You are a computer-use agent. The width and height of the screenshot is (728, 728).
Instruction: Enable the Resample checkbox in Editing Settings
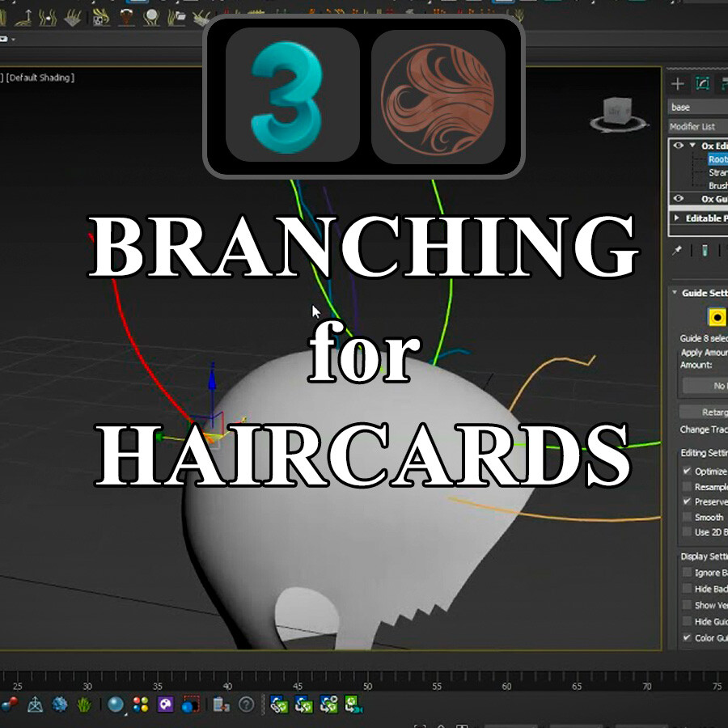coord(687,486)
